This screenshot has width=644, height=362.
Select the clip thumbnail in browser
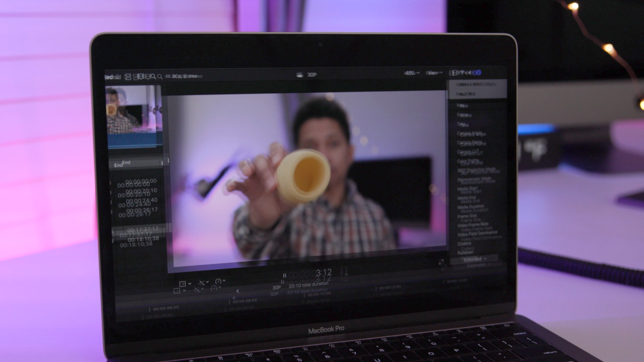tap(134, 111)
